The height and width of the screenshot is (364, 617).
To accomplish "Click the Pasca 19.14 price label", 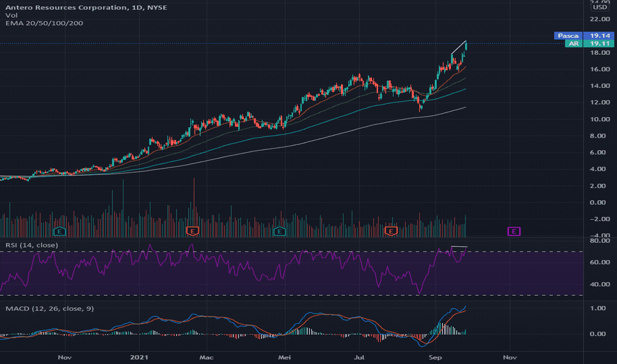I will [584, 36].
